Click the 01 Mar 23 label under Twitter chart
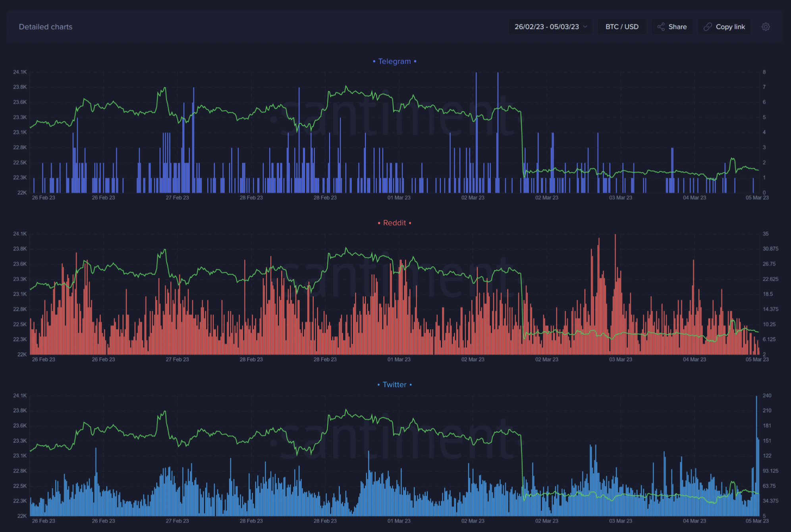The height and width of the screenshot is (532, 791). (x=399, y=521)
